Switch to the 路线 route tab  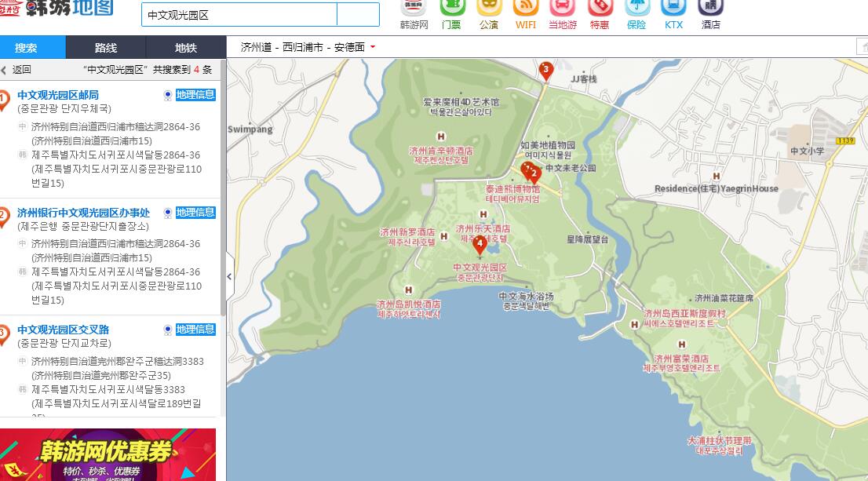(x=106, y=48)
